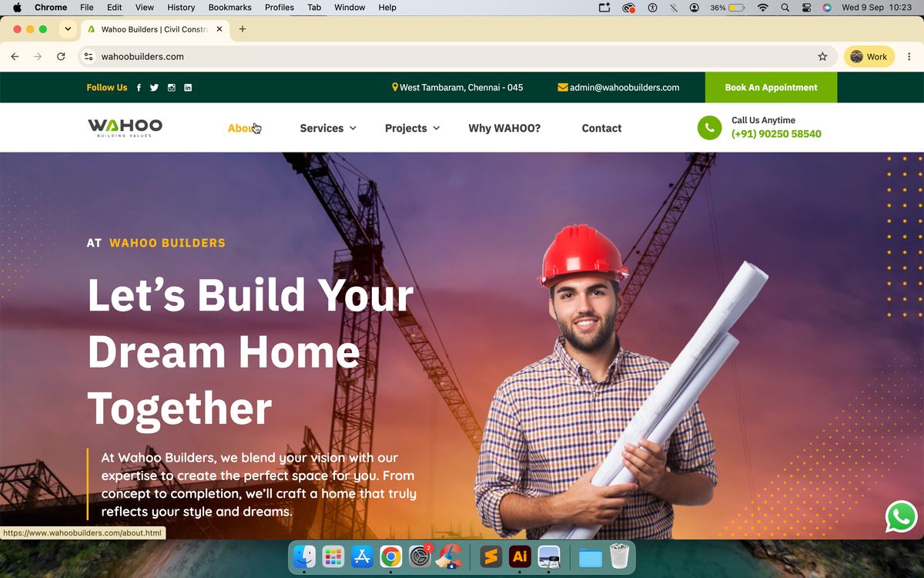Click the Book An Appointment button
The width and height of the screenshot is (924, 578).
click(x=771, y=87)
